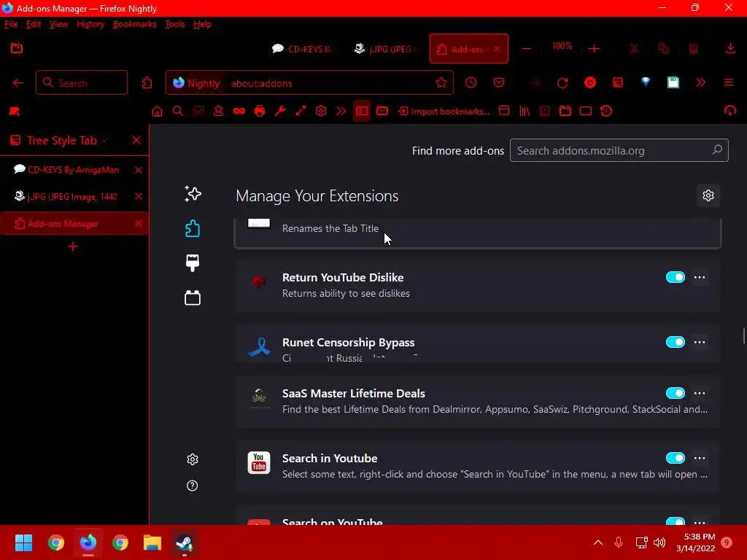
Task: Click the email envelope icon
Action: coord(382,112)
